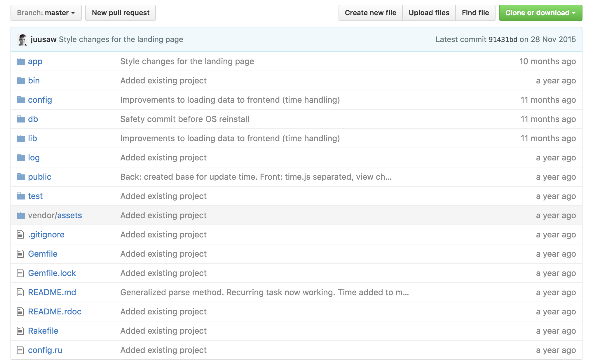
Task: Open the Branch: master dropdown
Action: click(46, 13)
